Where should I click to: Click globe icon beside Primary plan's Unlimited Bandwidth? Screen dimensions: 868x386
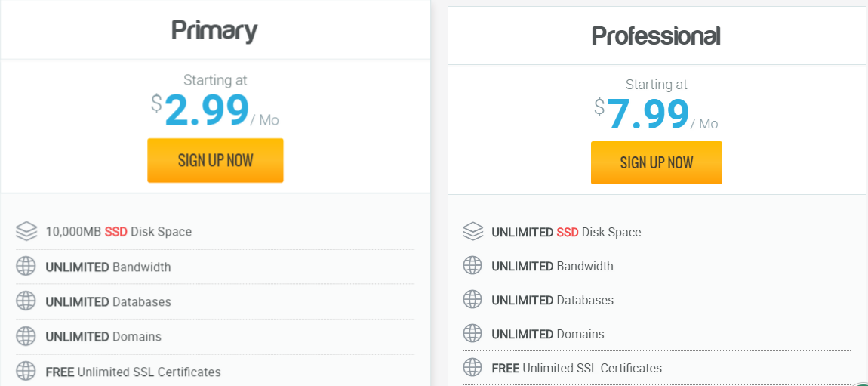click(x=26, y=267)
